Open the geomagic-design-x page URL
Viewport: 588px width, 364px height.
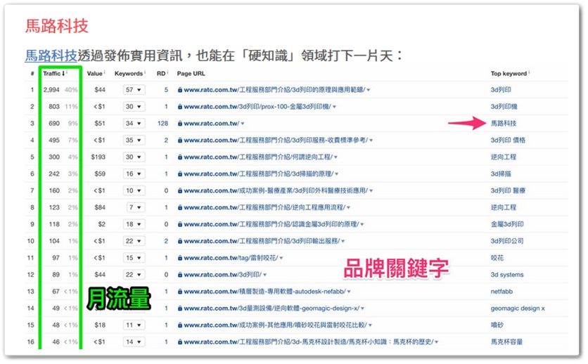click(271, 308)
